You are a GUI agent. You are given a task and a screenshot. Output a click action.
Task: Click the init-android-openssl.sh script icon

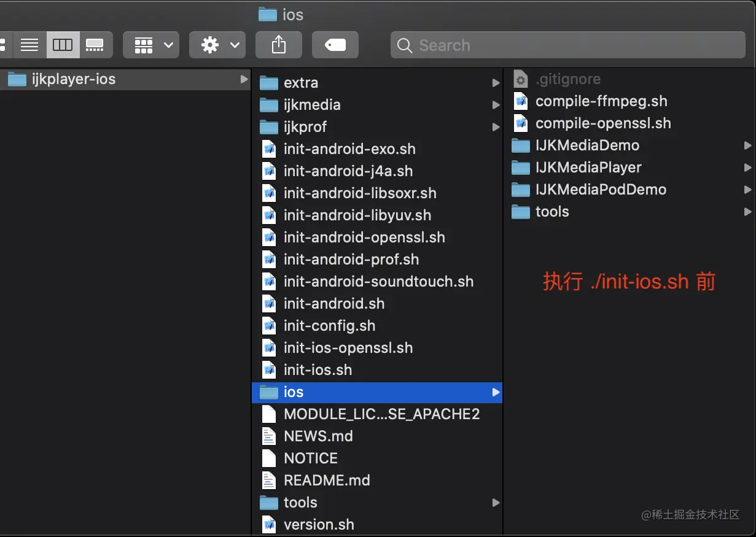tap(269, 238)
